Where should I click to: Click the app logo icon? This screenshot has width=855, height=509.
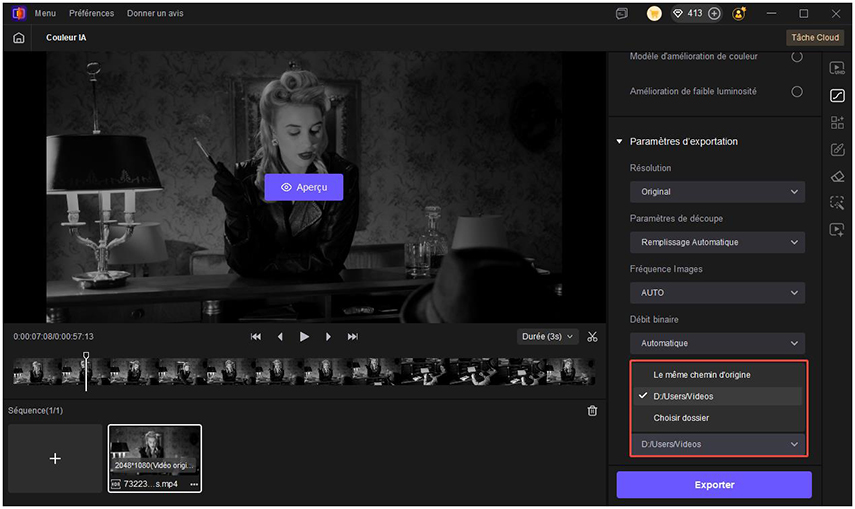pyautogui.click(x=18, y=13)
